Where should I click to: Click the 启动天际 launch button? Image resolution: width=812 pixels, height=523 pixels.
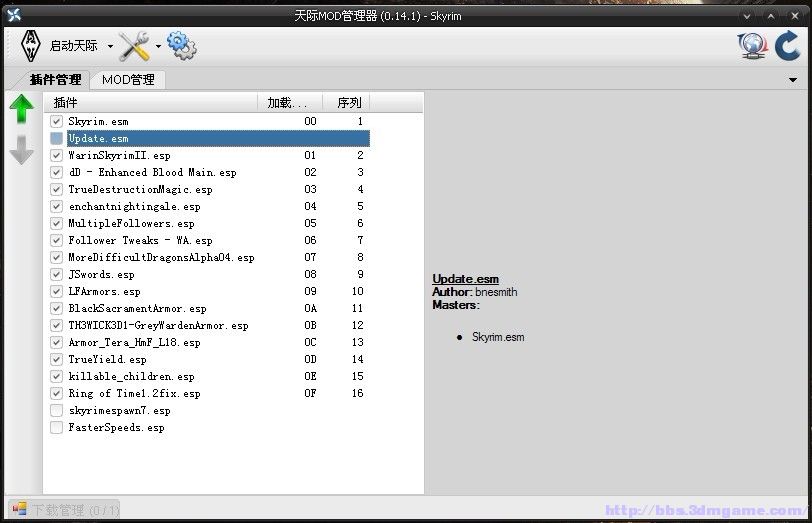pos(73,46)
